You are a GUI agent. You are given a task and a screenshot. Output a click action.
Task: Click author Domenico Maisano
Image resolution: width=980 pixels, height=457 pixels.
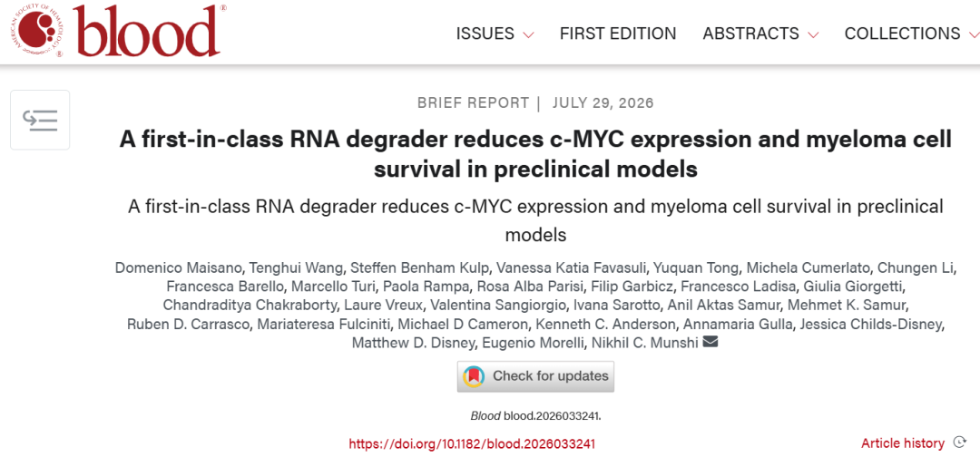(x=165, y=267)
